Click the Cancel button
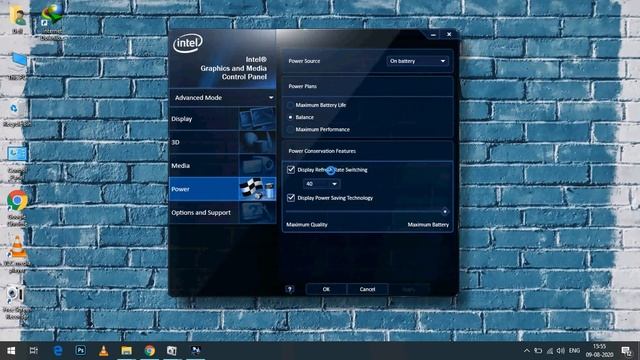This screenshot has height=360, width=640. (x=367, y=289)
